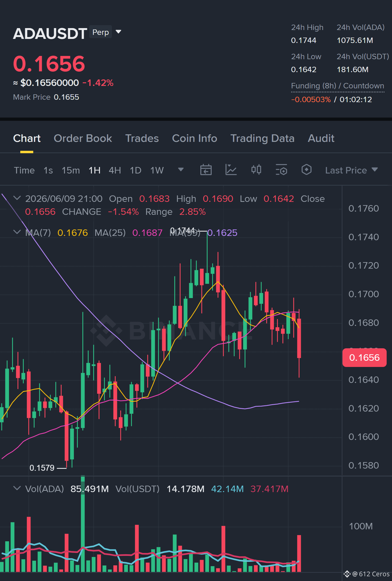Click the red 0.1656 price axis marker
The height and width of the screenshot is (581, 392).
[364, 358]
